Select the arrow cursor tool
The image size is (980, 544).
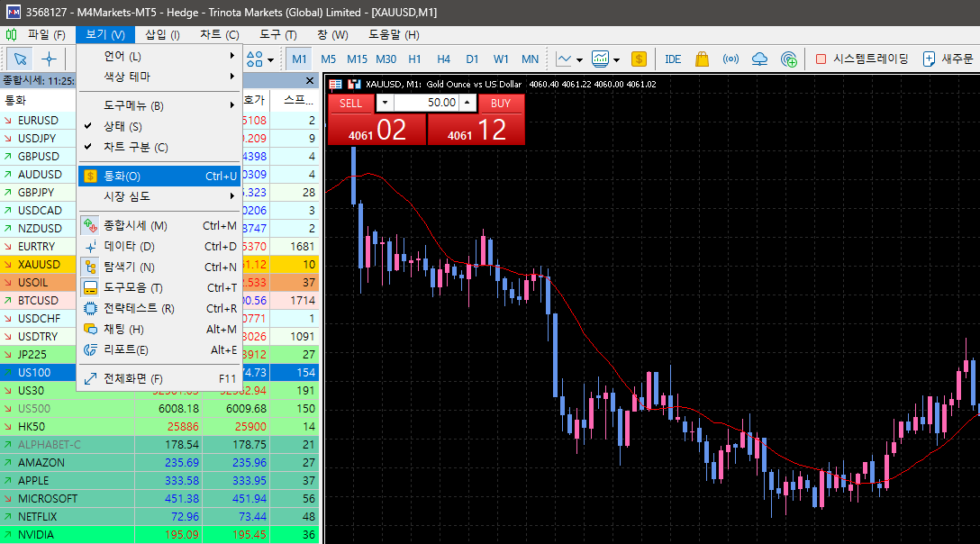point(20,59)
